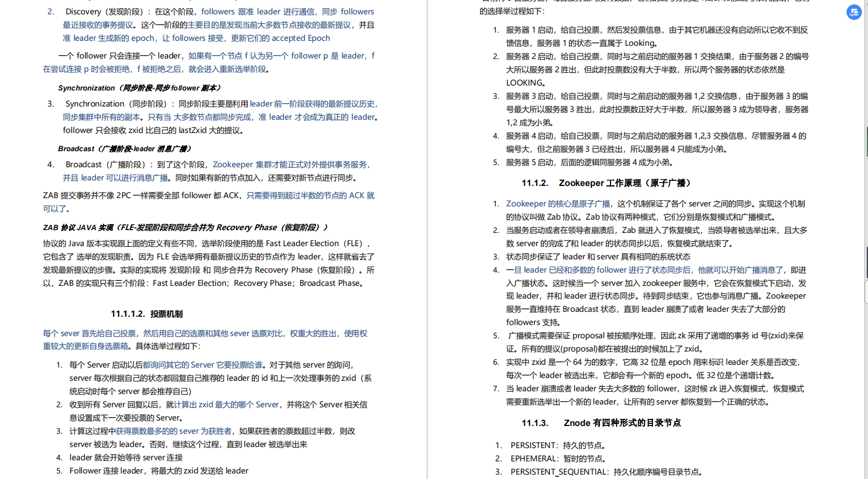Click heading '11.1.1.2. 投票机制'
Image resolution: width=868 pixels, height=479 pixels.
pos(147,314)
